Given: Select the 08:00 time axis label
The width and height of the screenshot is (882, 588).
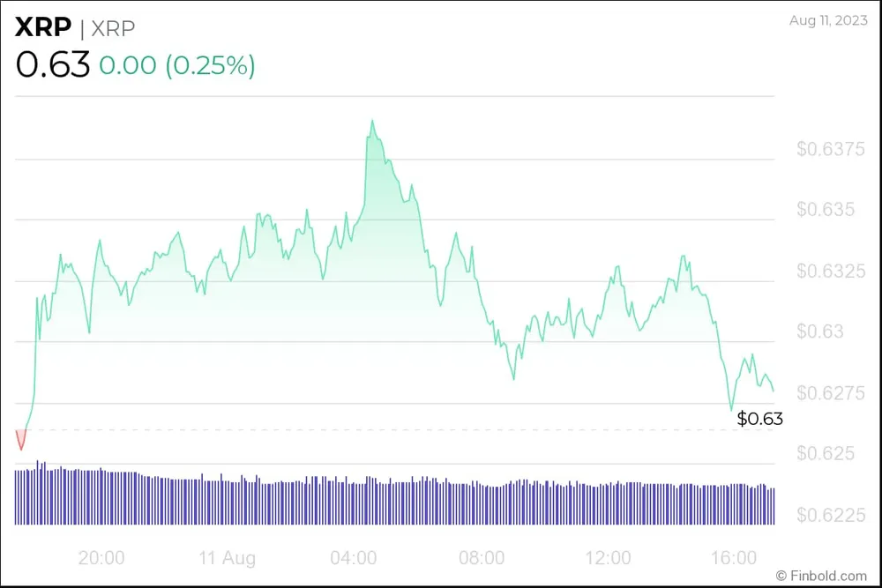Looking at the screenshot, I should coord(482,558).
